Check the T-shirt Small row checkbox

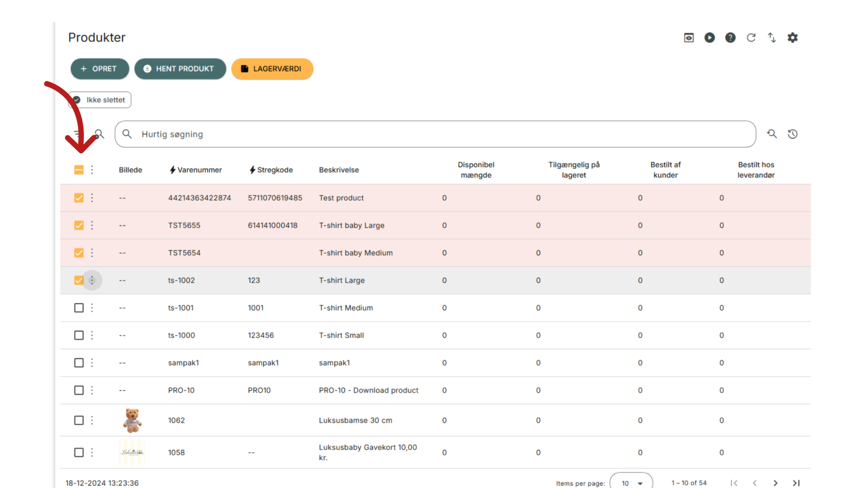(x=79, y=335)
